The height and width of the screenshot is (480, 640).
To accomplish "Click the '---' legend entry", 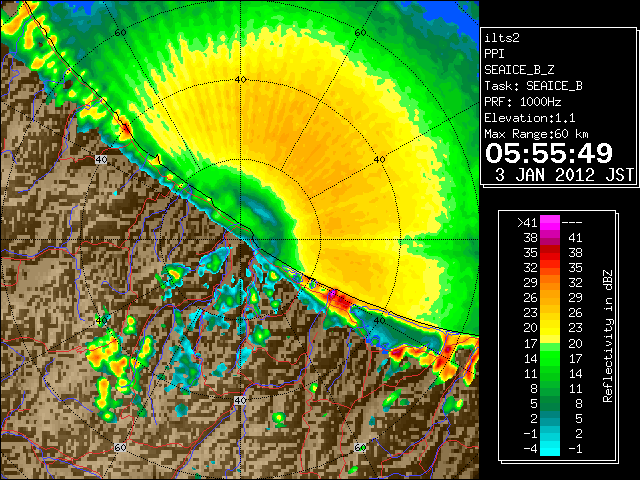I will click(x=572, y=223).
